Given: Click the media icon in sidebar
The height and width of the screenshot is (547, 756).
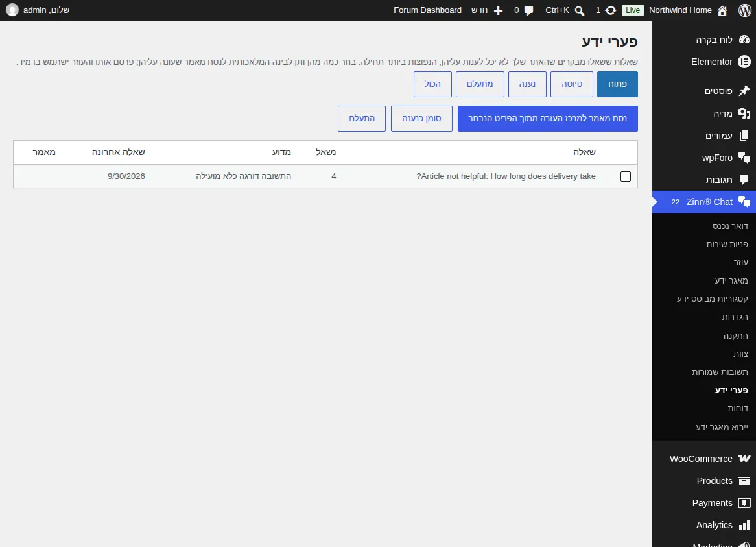Looking at the screenshot, I should pos(744,114).
